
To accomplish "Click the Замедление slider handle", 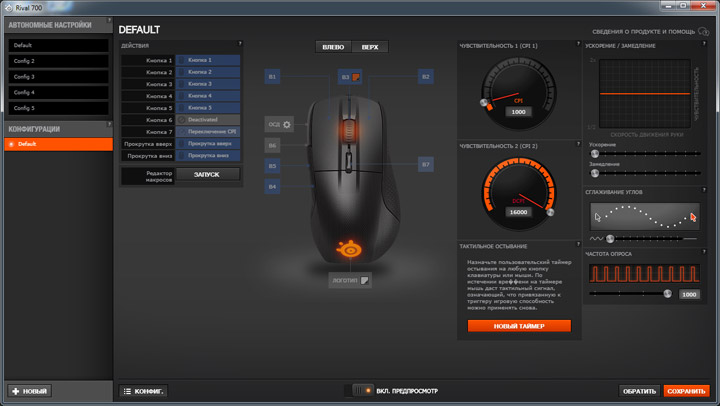I will point(595,173).
